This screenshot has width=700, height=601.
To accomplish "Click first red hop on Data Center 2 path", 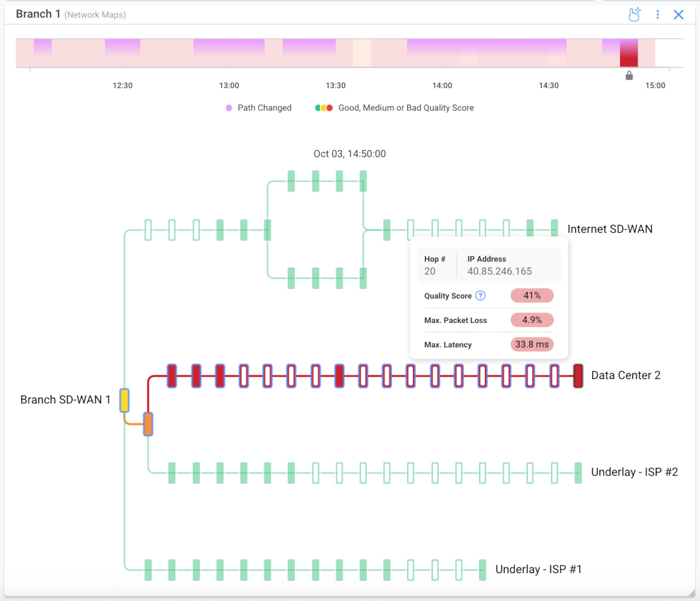I will point(172,376).
